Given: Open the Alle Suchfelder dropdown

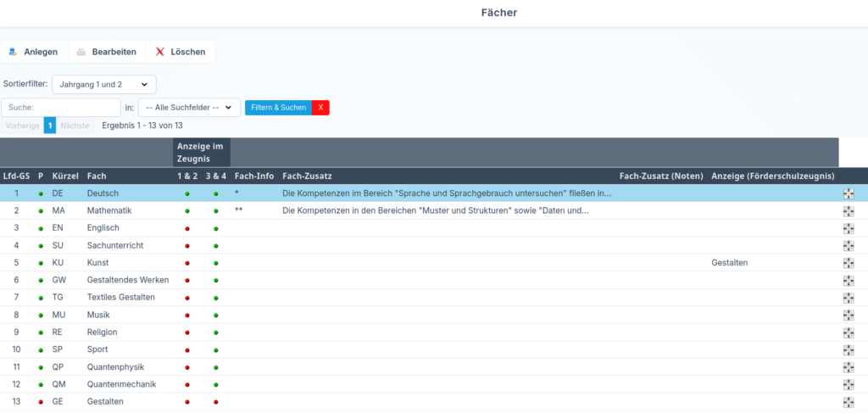Looking at the screenshot, I should pos(189,108).
